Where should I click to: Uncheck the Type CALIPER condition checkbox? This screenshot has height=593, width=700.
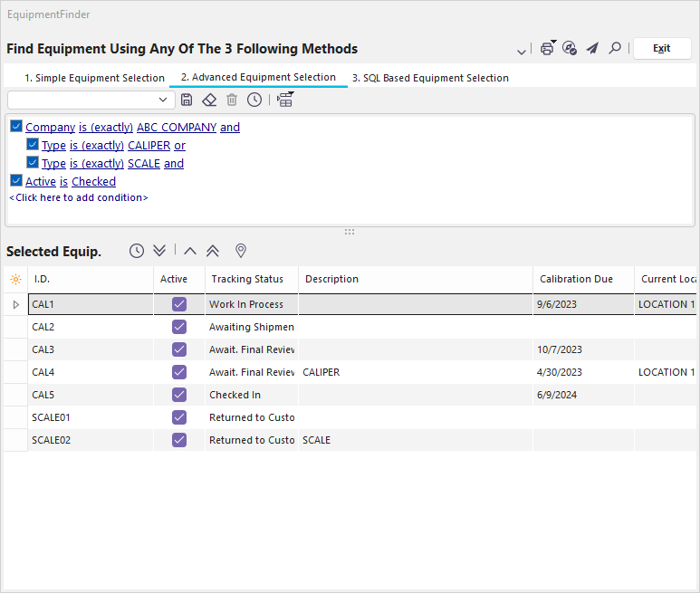tap(33, 145)
